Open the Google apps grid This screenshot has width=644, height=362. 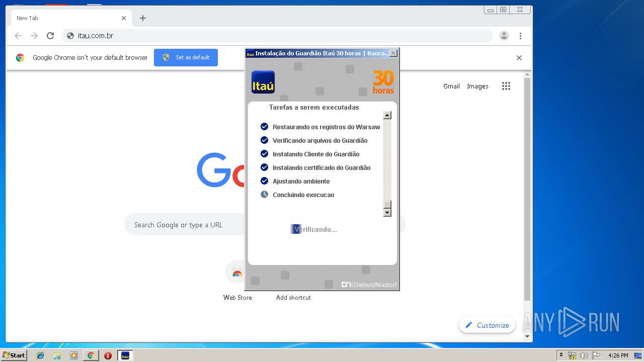(x=506, y=86)
